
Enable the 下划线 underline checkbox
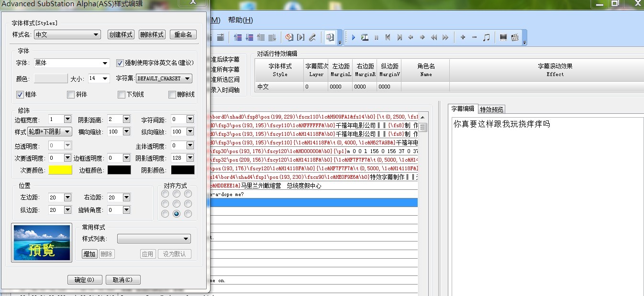point(122,95)
